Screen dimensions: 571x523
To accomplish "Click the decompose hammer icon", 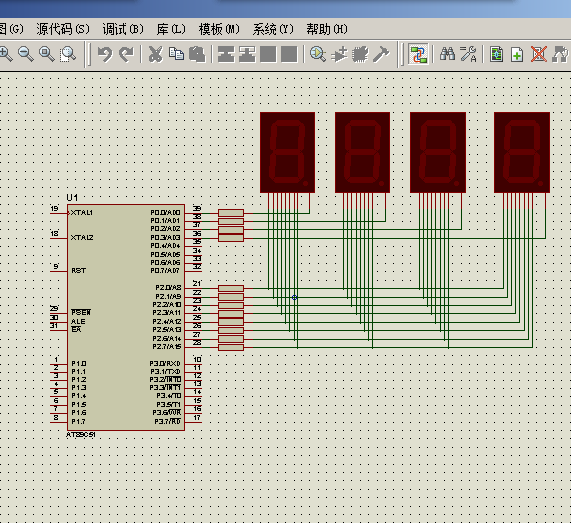I will click(x=381, y=54).
